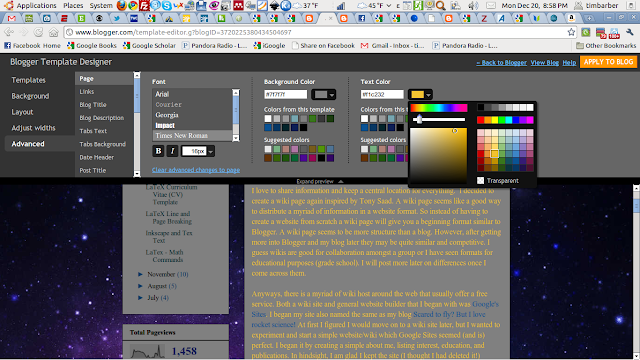Click APPLY TO BLOG button
This screenshot has height=360, width=640.
(x=608, y=62)
